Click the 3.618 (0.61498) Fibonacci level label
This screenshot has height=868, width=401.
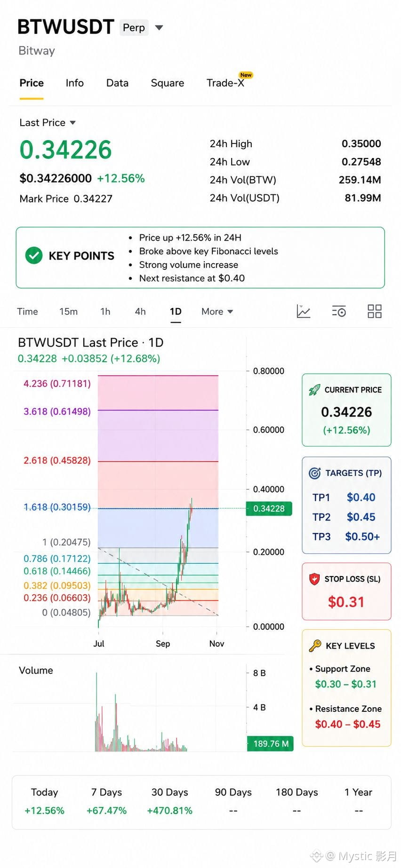(x=57, y=411)
